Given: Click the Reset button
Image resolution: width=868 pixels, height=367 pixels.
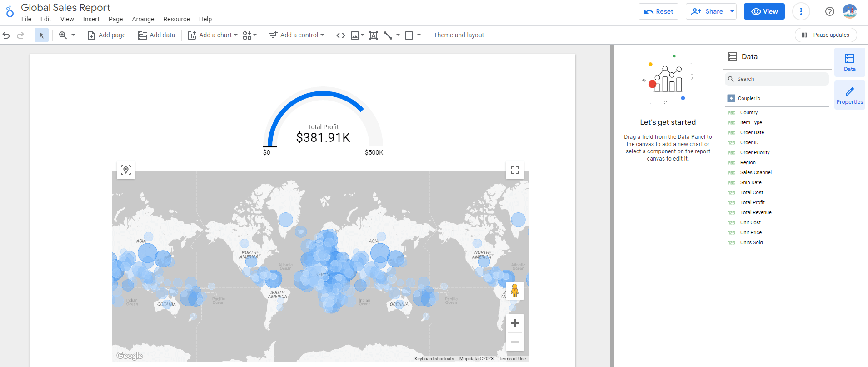Looking at the screenshot, I should (x=658, y=11).
